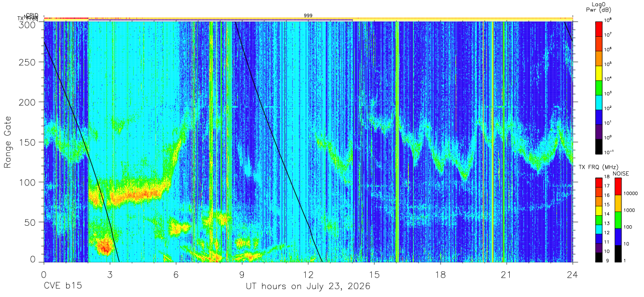Click the 'Lag0 Pwr (dB)' colorbar title
This screenshot has width=644, height=297.
pos(598,7)
